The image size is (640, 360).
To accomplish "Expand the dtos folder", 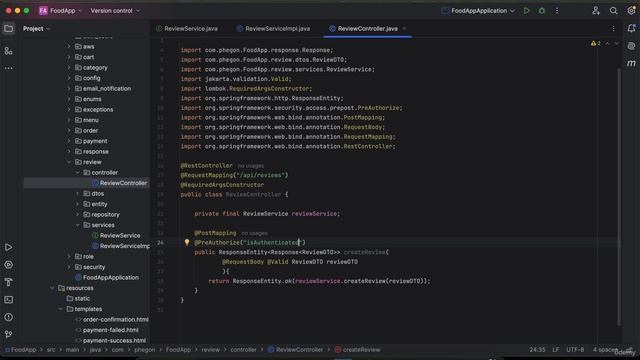I will pos(77,193).
